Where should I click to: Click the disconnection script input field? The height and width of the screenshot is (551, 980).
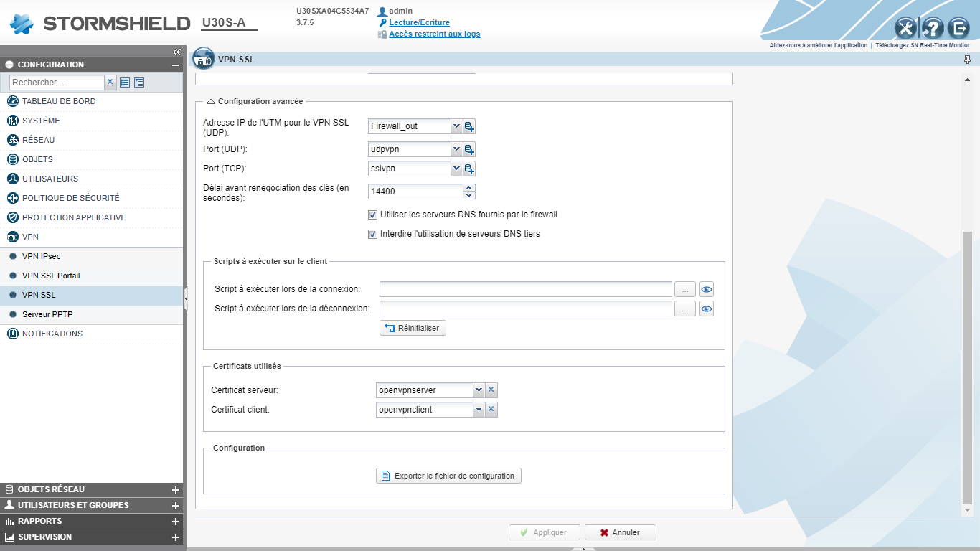(526, 309)
